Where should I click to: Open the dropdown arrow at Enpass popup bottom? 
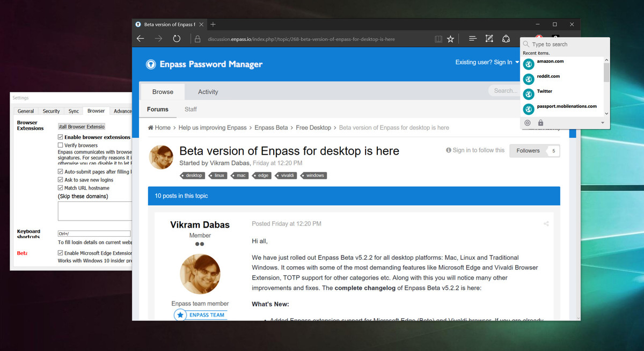[603, 123]
